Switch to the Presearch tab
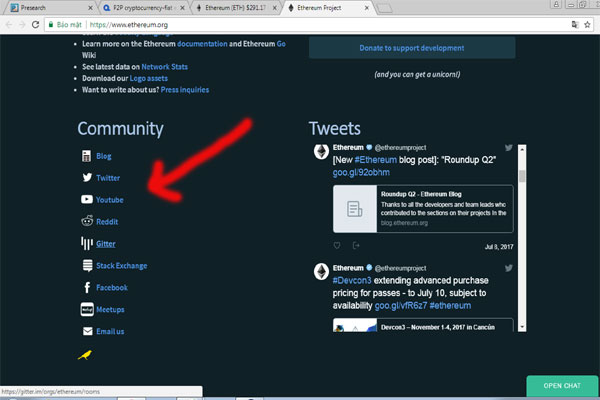 [51, 8]
